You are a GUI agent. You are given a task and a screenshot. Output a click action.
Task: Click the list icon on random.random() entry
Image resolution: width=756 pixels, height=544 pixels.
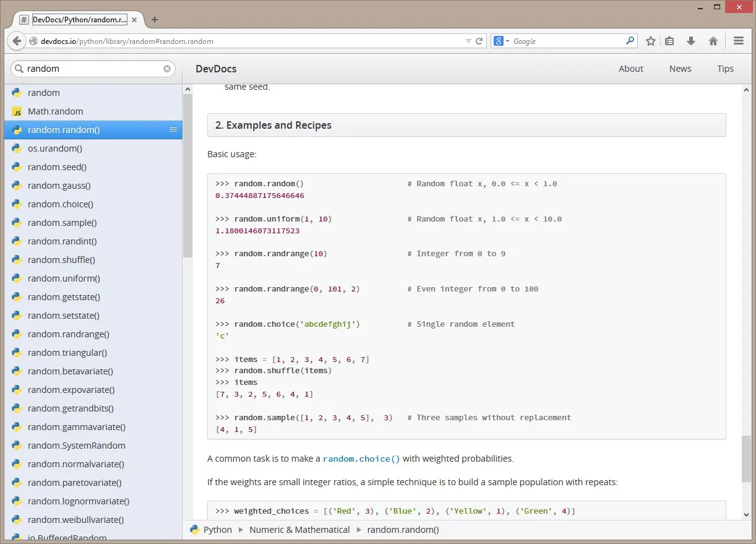coord(173,130)
